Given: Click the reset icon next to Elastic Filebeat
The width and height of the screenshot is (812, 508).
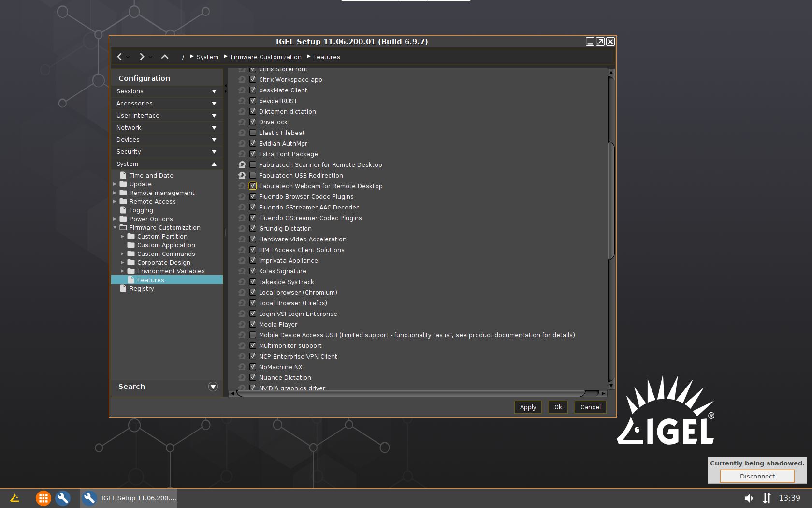Looking at the screenshot, I should point(242,133).
